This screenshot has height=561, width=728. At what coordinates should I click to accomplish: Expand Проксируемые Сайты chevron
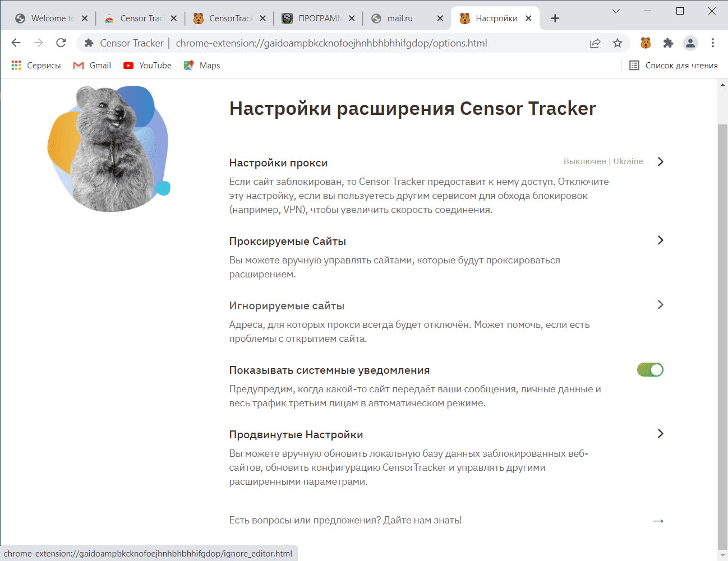(660, 240)
